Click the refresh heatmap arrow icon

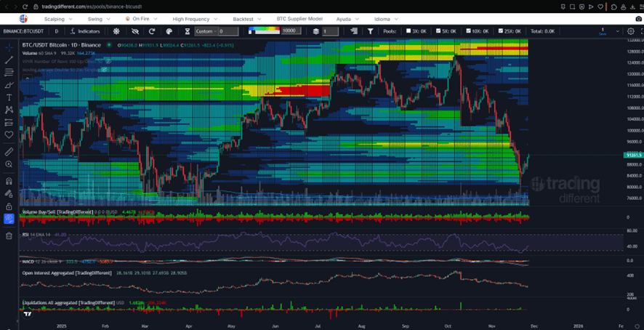coord(152,31)
